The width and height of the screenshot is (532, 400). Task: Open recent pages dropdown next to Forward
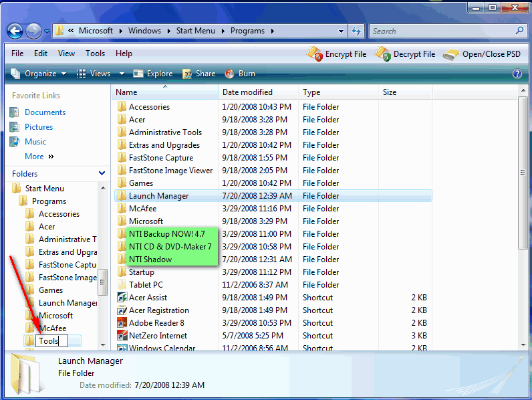[47, 31]
